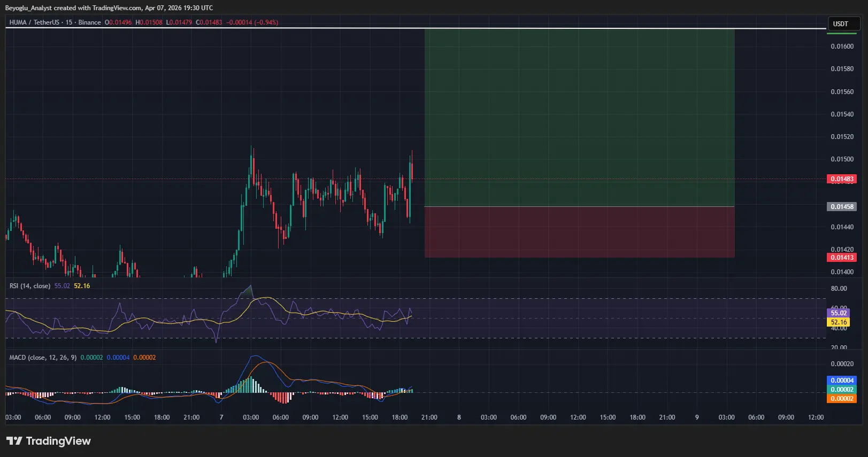Click the open price value O0.01496
This screenshot has height=457, width=868.
click(118, 22)
